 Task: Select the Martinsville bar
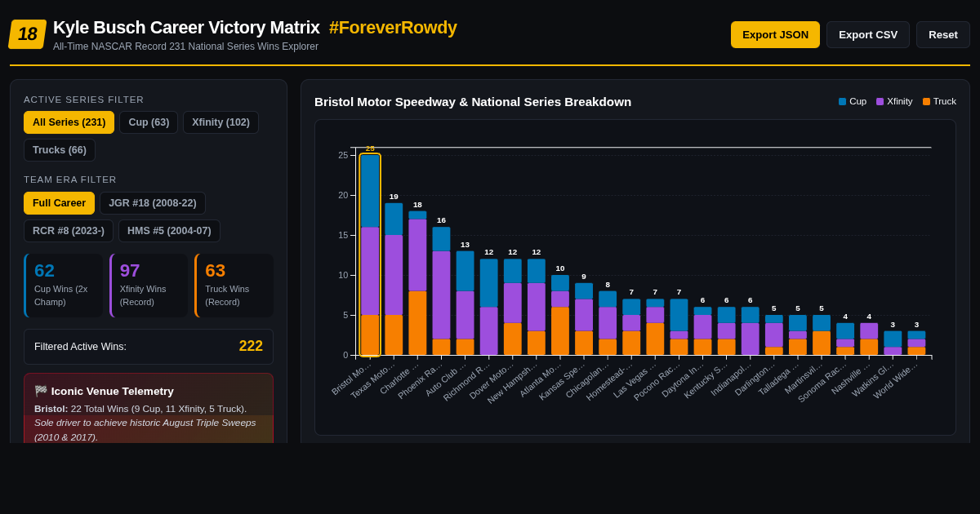(x=821, y=335)
